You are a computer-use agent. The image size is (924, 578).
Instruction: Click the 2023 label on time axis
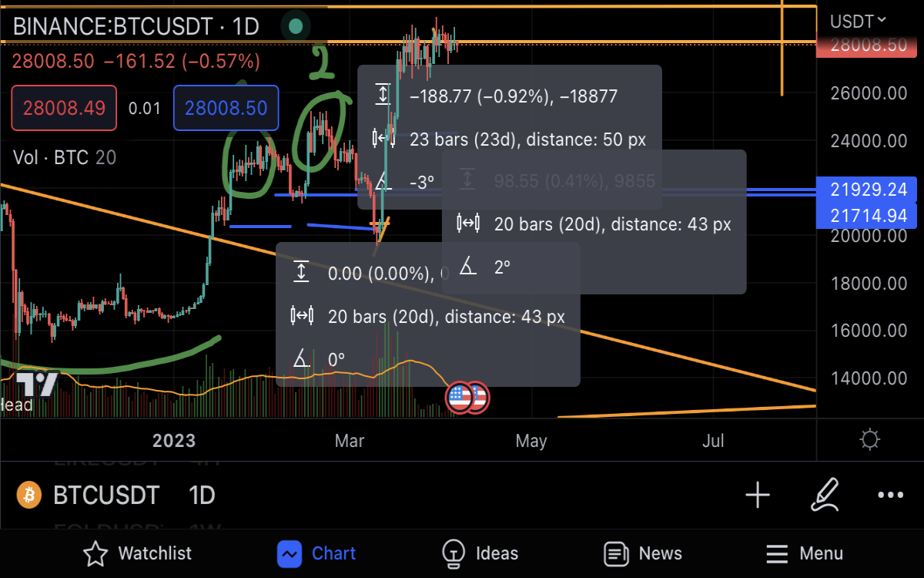[174, 441]
